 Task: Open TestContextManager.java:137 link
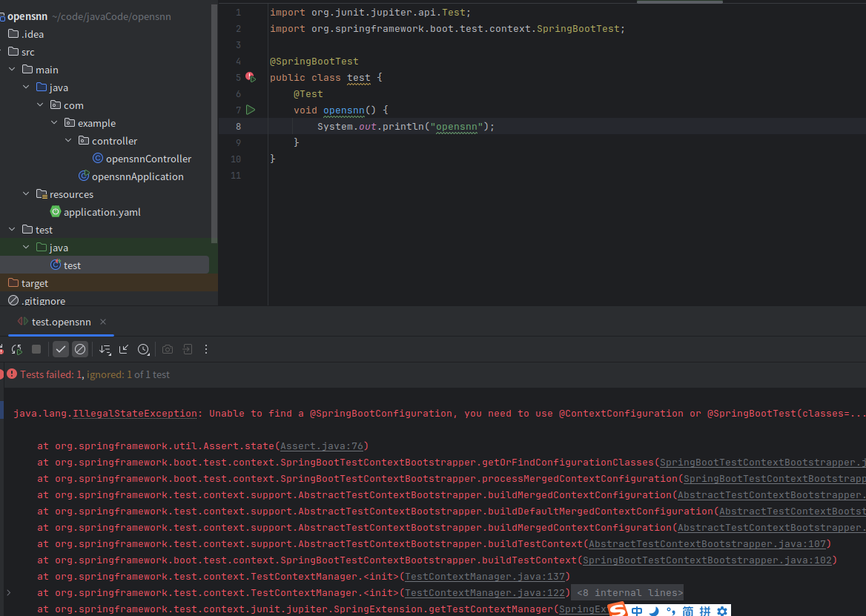coord(485,577)
